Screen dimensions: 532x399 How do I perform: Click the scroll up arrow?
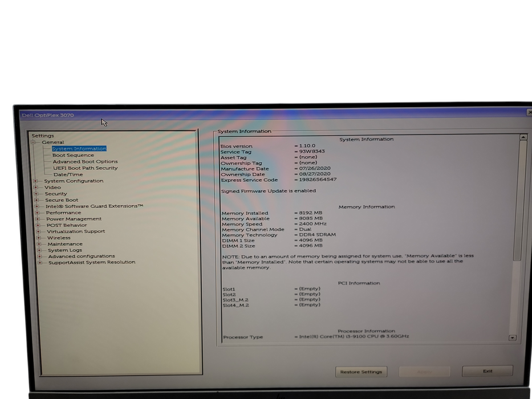pyautogui.click(x=523, y=137)
